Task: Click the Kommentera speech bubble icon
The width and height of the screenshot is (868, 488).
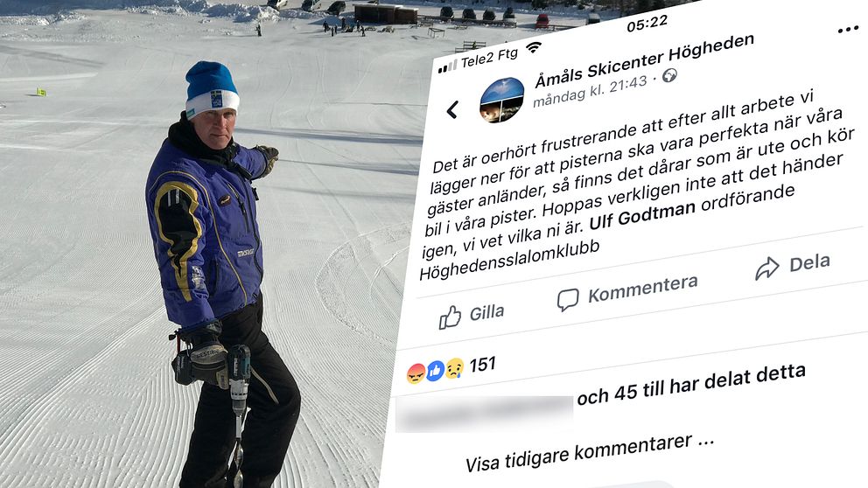Action: point(567,299)
